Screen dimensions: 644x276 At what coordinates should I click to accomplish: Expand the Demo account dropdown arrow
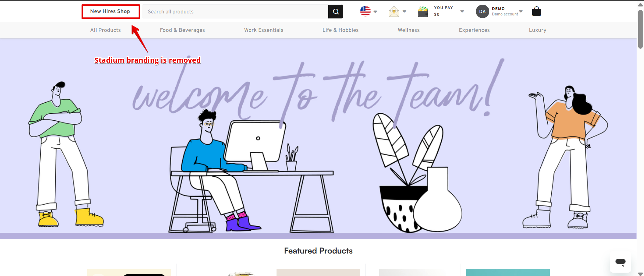pyautogui.click(x=521, y=11)
